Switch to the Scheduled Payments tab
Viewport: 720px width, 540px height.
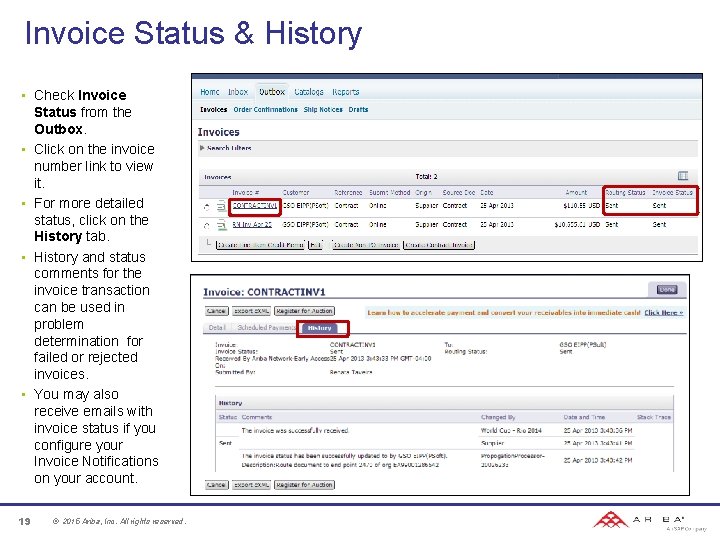[x=266, y=327]
